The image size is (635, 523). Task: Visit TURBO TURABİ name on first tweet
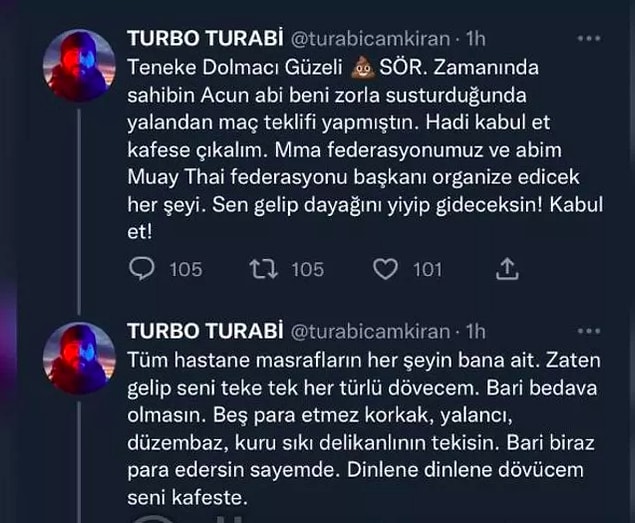(x=205, y=39)
